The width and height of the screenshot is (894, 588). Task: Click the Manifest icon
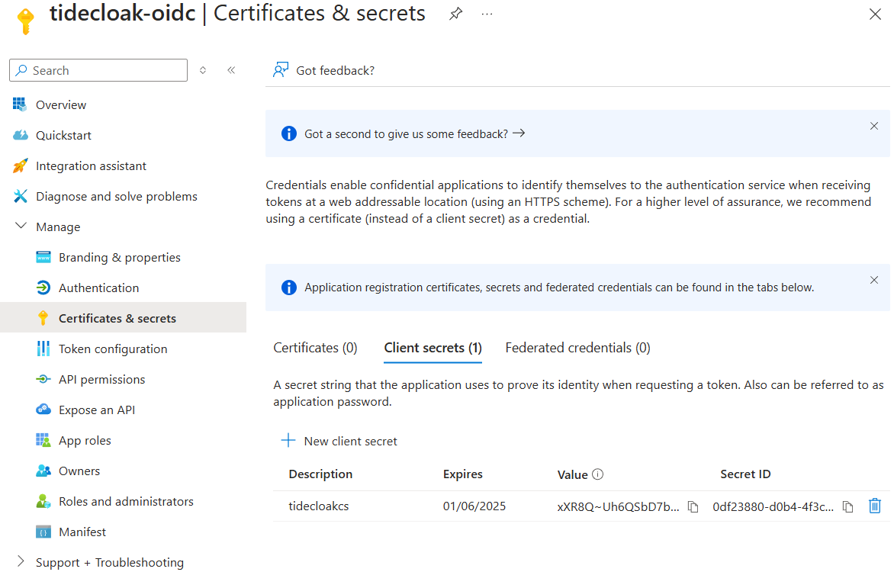[x=43, y=532]
